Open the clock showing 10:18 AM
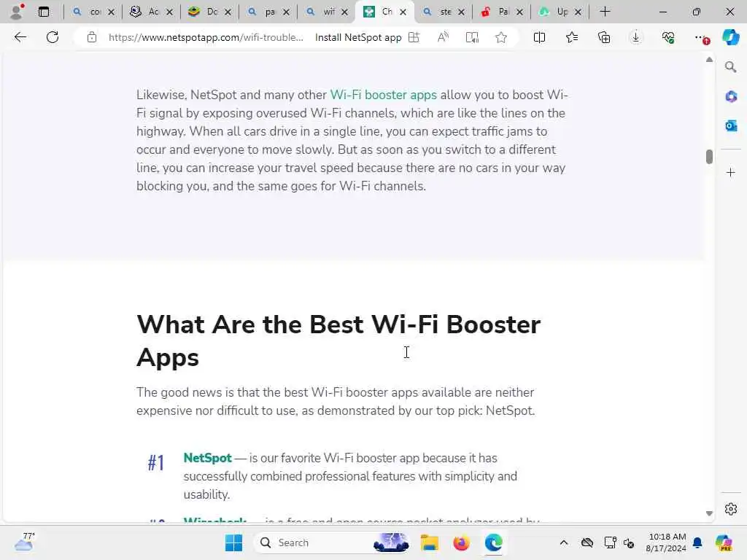 tap(666, 542)
